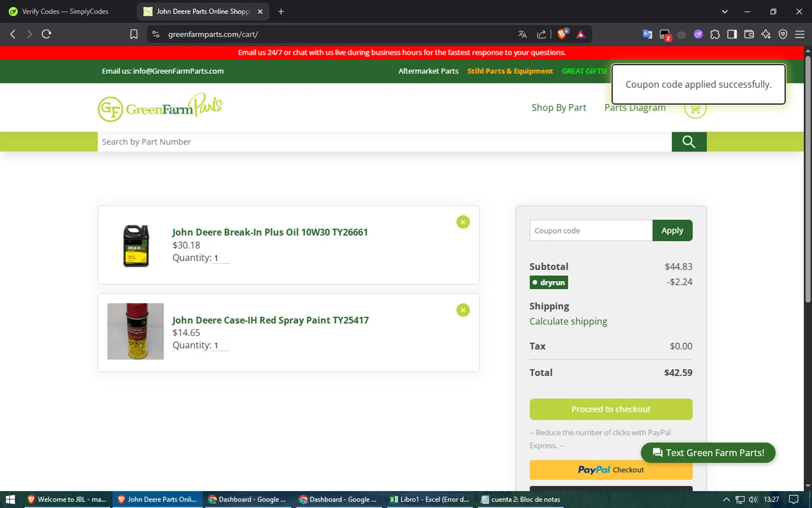The height and width of the screenshot is (508, 812).
Task: Click the GreenFarmParts logo
Action: (x=161, y=107)
